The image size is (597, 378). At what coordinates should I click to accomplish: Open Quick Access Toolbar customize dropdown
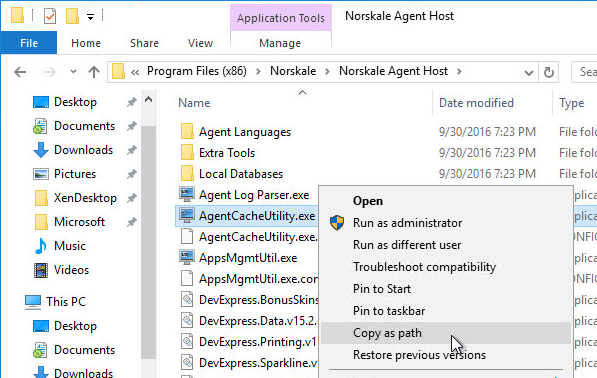pyautogui.click(x=90, y=17)
